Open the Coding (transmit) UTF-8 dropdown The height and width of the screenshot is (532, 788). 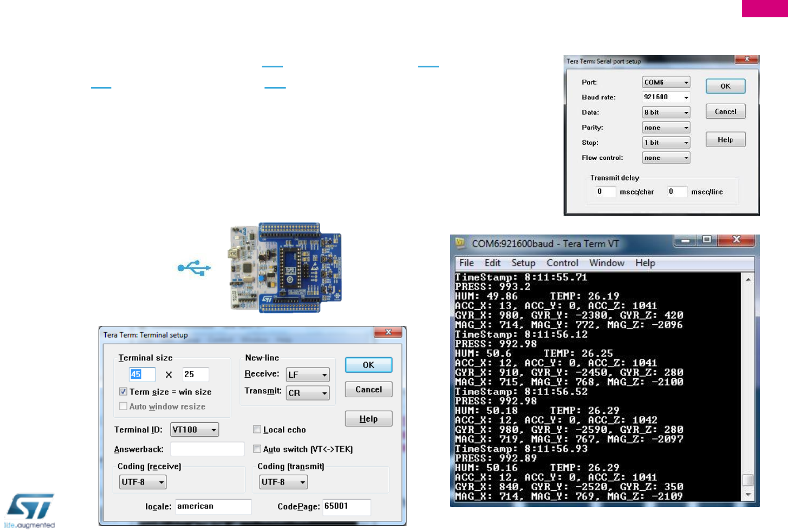(283, 482)
